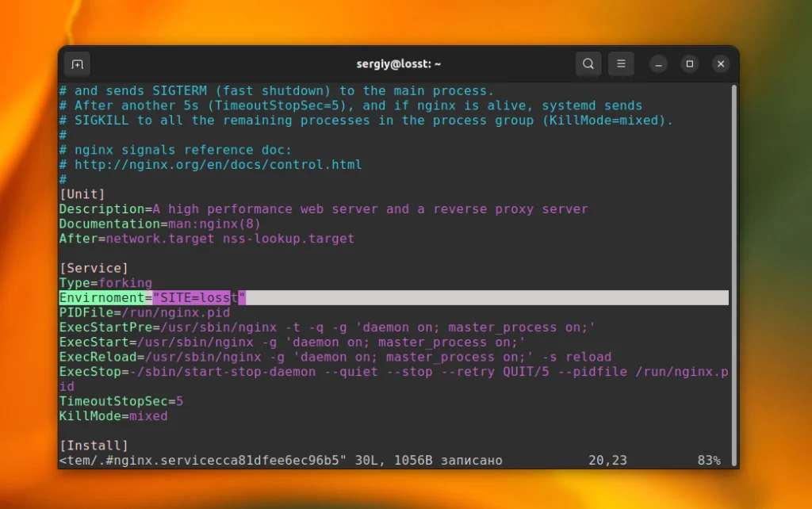The image size is (812, 509).
Task: Open terminal search
Action: click(588, 63)
